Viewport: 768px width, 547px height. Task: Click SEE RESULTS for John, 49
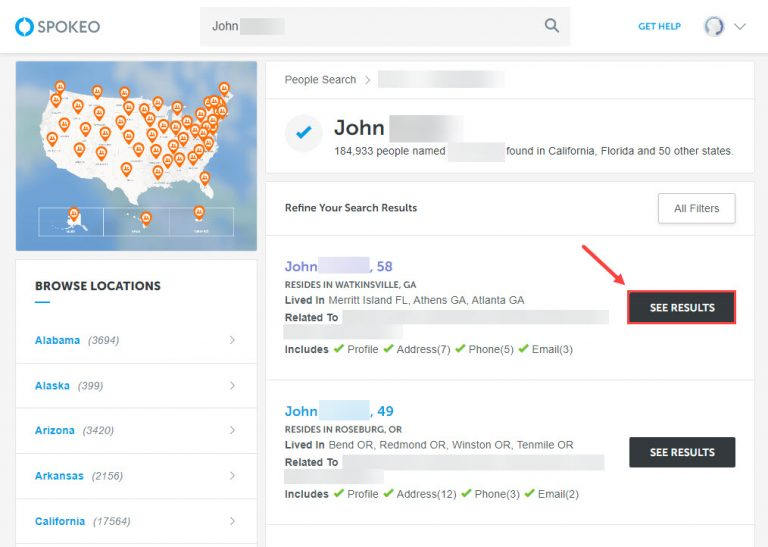682,452
